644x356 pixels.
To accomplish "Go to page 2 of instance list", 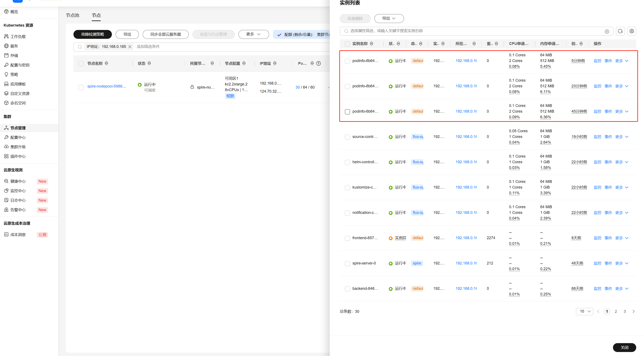I will pos(616,311).
